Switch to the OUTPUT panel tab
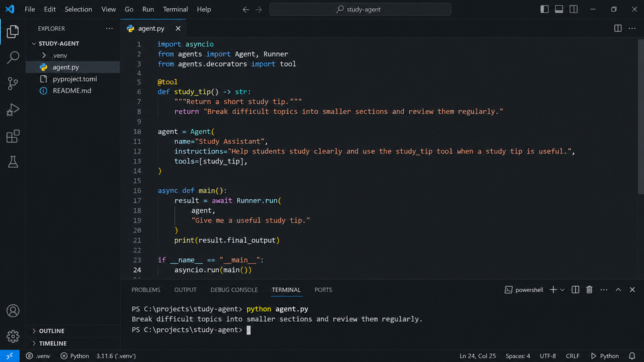 pos(186,290)
